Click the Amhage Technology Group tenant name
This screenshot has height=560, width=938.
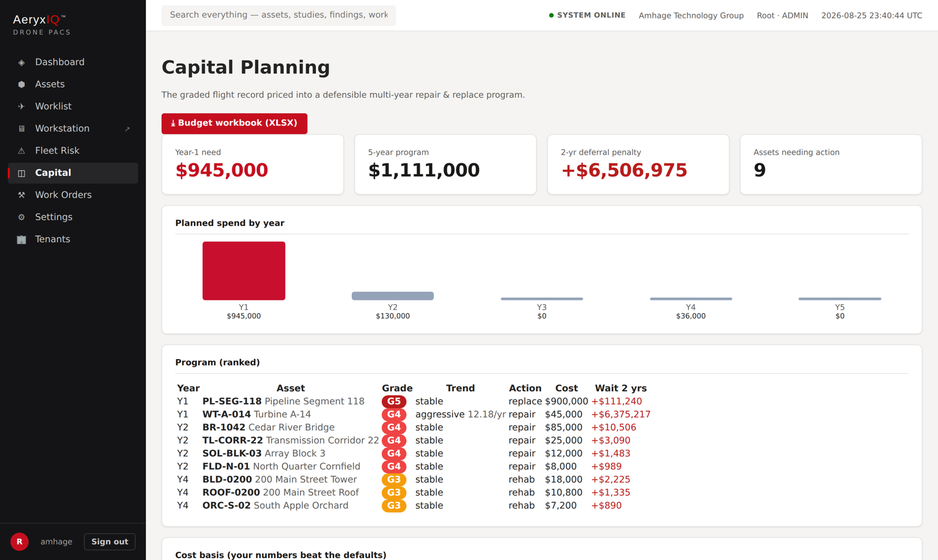click(x=691, y=16)
